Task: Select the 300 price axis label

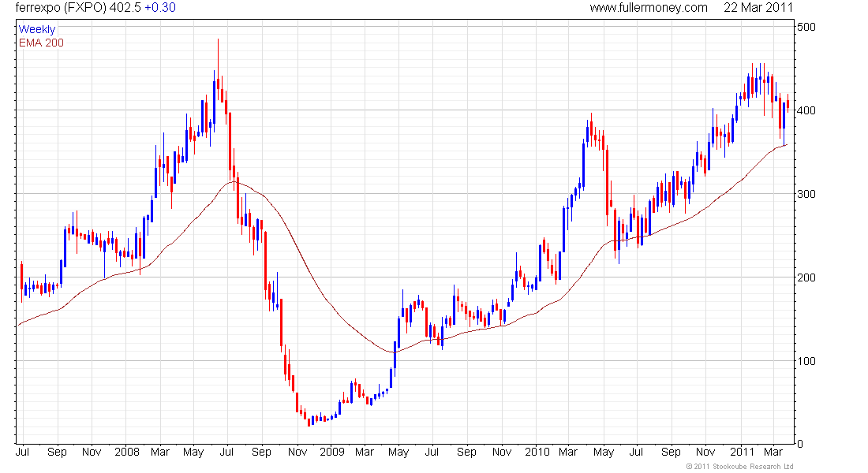Action: (806, 194)
